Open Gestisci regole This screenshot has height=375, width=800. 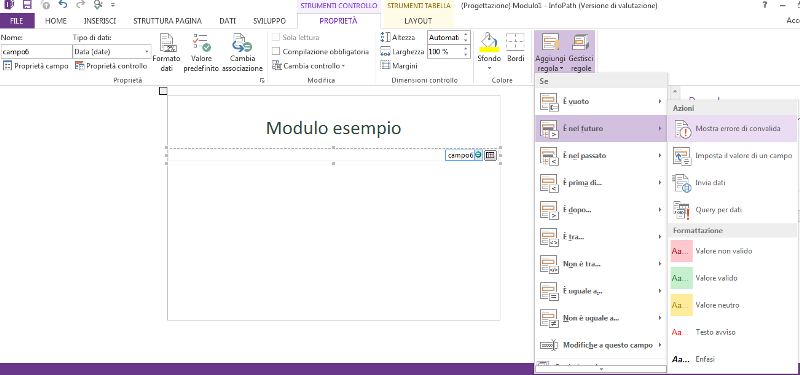click(580, 53)
